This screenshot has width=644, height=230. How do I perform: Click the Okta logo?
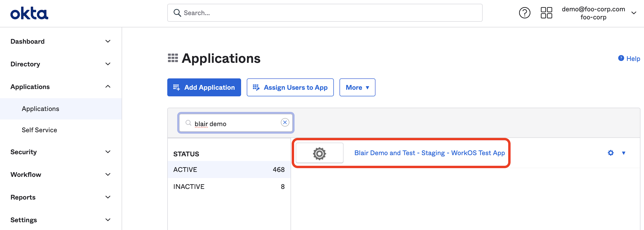coord(29,13)
